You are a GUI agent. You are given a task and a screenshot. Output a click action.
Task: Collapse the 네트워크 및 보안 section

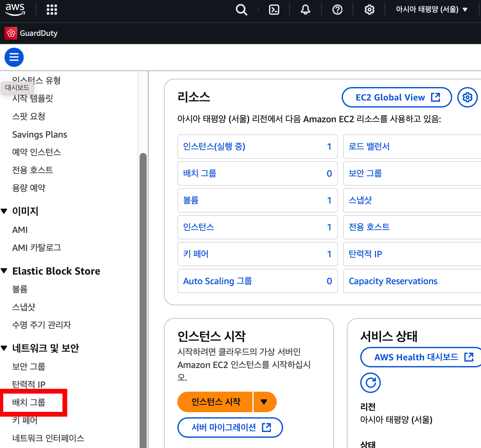4,348
